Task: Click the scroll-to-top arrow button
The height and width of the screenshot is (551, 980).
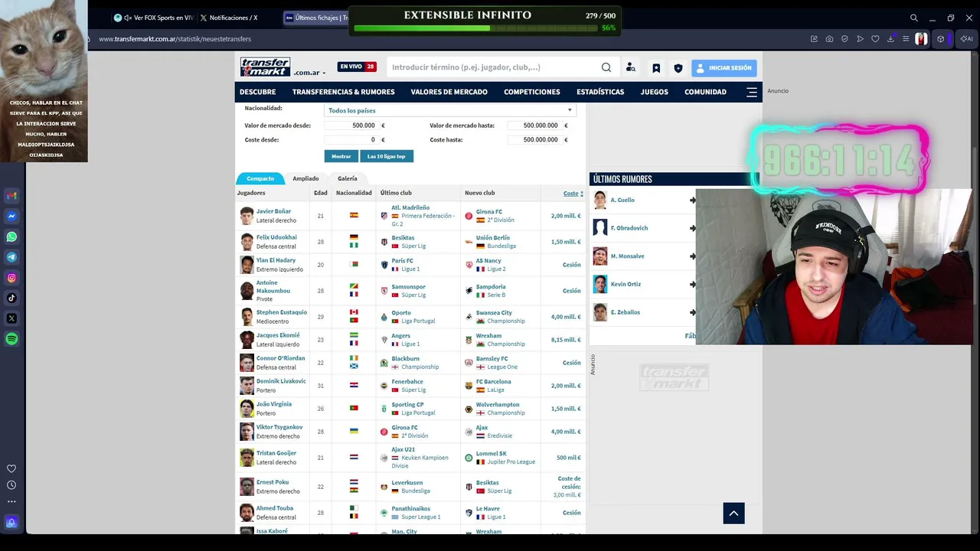Action: (733, 514)
